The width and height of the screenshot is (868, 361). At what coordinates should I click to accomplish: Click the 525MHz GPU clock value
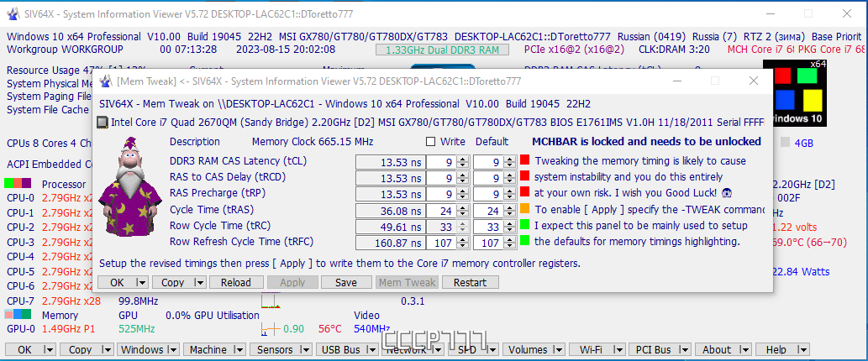click(x=137, y=329)
